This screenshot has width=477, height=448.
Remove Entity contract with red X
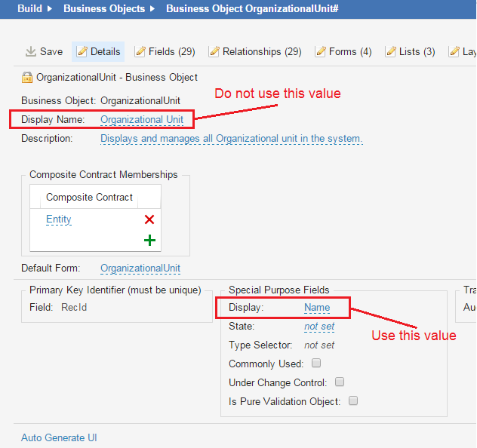coord(149,219)
